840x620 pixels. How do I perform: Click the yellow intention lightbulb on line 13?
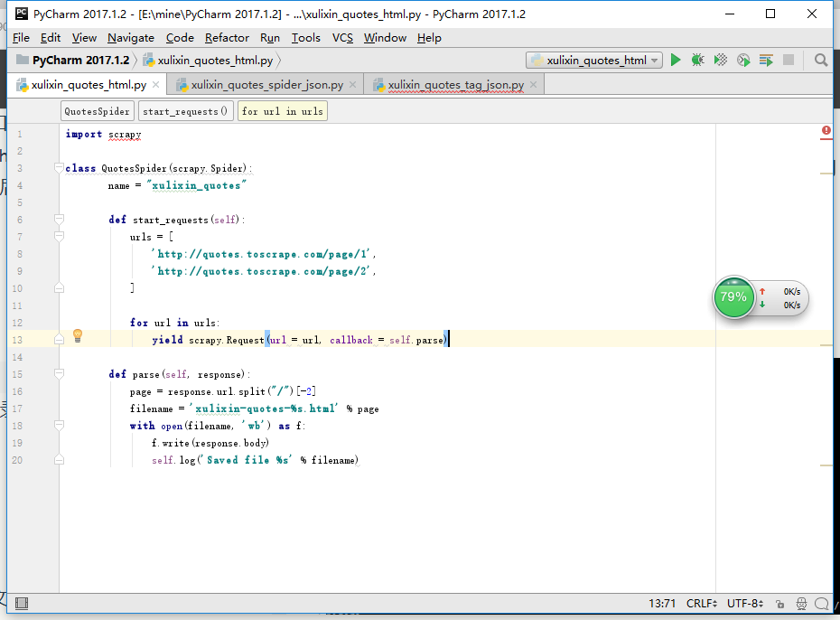click(x=78, y=336)
